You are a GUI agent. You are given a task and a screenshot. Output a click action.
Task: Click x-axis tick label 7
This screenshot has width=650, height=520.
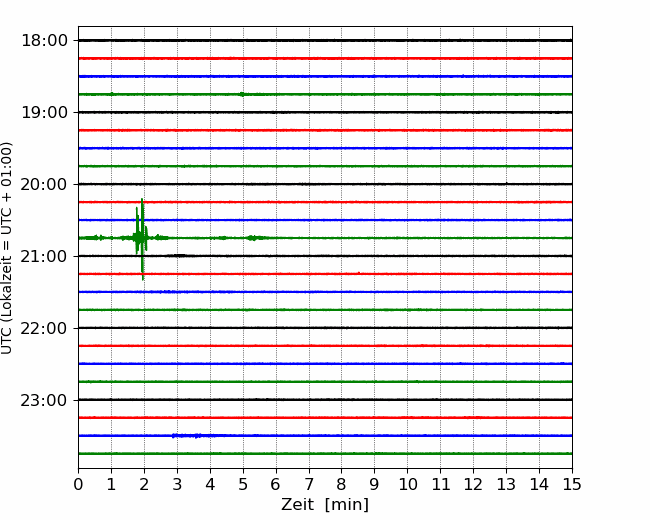[x=309, y=484]
